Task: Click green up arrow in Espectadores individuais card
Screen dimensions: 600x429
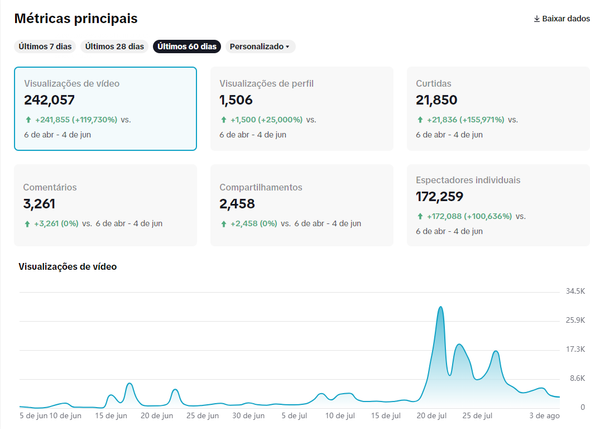Action: pyautogui.click(x=419, y=215)
